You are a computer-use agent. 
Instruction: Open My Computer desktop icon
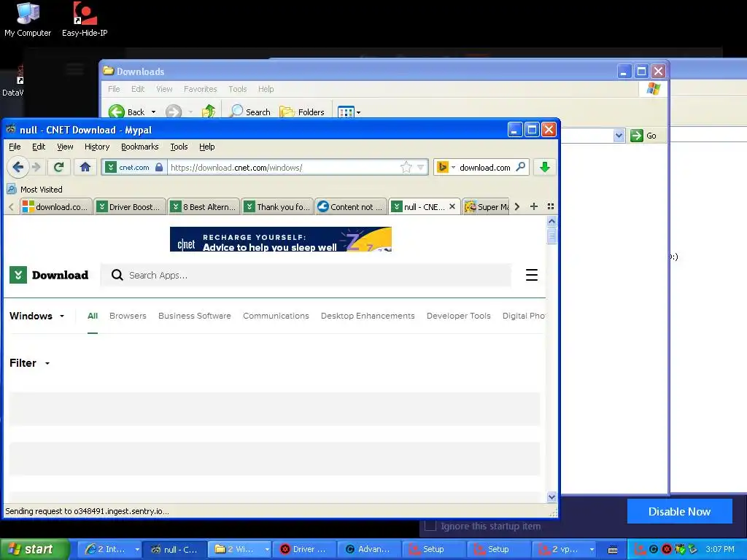pyautogui.click(x=28, y=20)
